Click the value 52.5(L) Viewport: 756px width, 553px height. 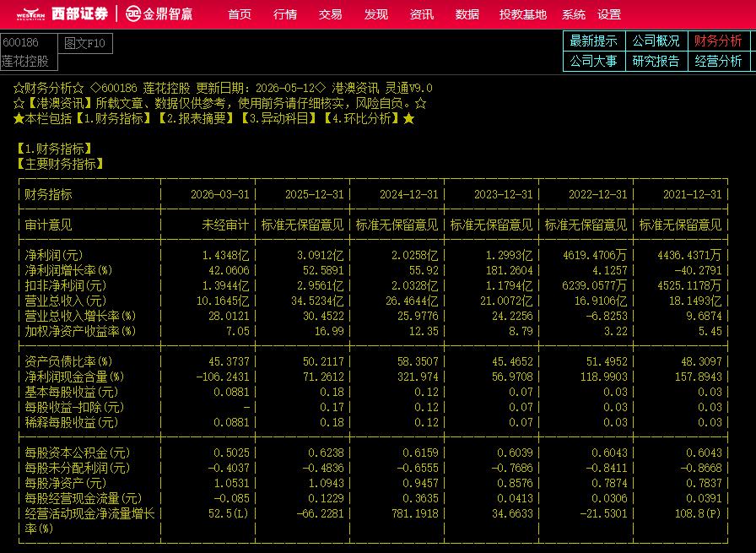229,513
